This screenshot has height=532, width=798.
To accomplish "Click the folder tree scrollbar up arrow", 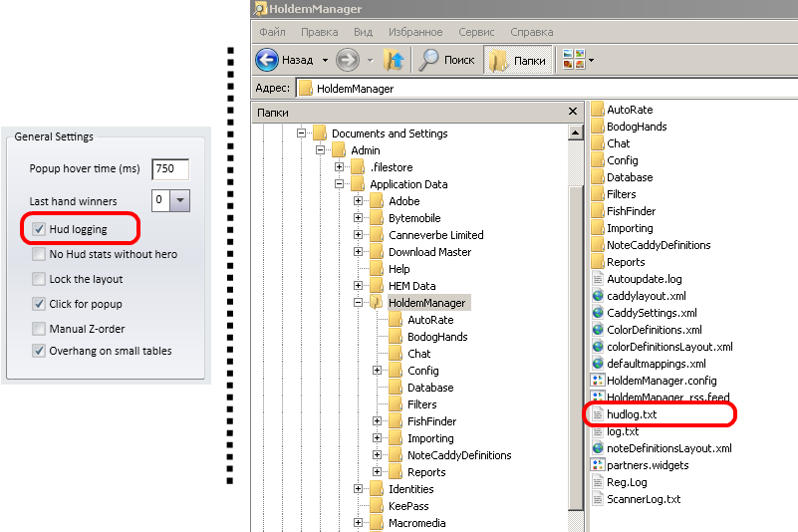I will [x=575, y=133].
